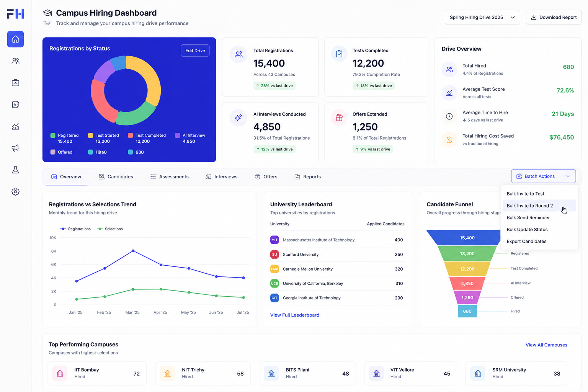Click the 28% vs last drive badge

[274, 86]
